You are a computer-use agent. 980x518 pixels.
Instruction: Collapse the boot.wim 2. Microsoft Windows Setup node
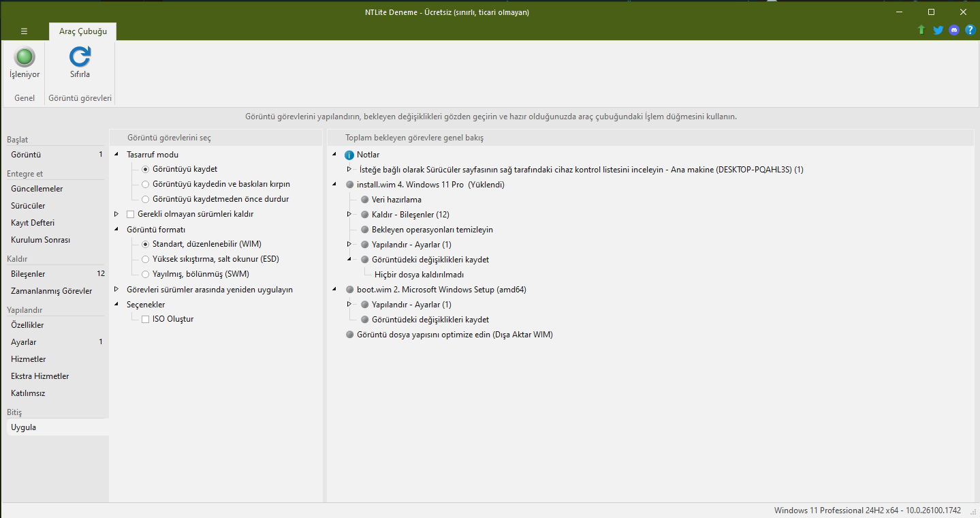[x=334, y=290]
